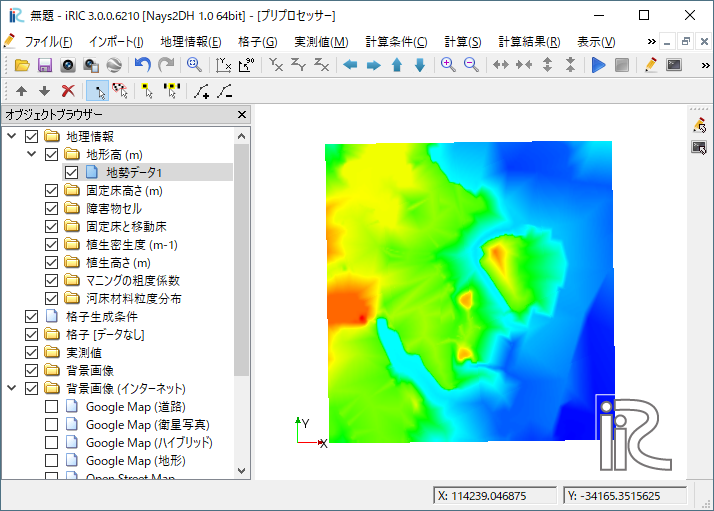The height and width of the screenshot is (511, 714).
Task: Click the object browser scrollbar down arrow
Action: 242,471
